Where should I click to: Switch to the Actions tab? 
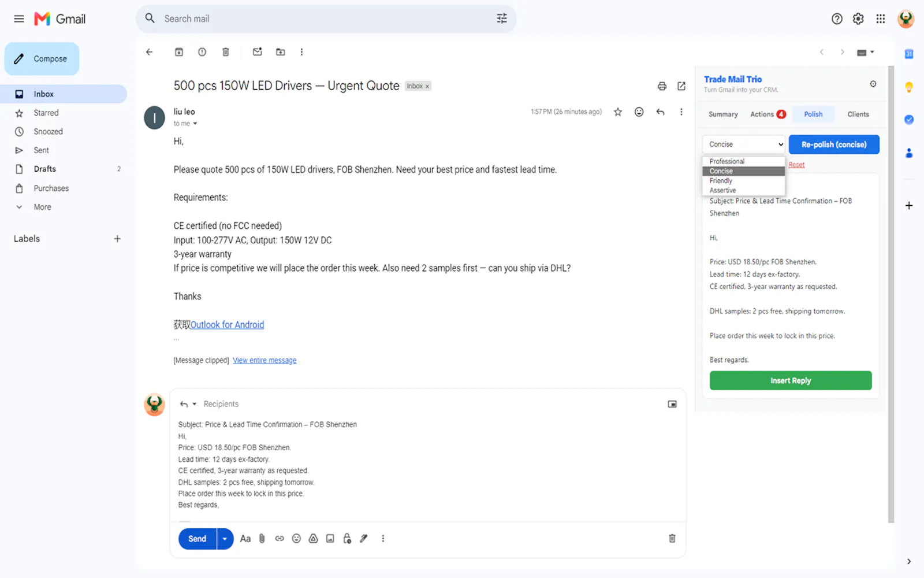(x=767, y=114)
